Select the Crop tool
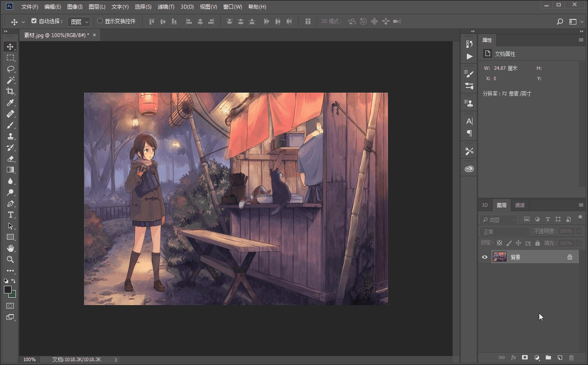This screenshot has width=588, height=365. [10, 91]
